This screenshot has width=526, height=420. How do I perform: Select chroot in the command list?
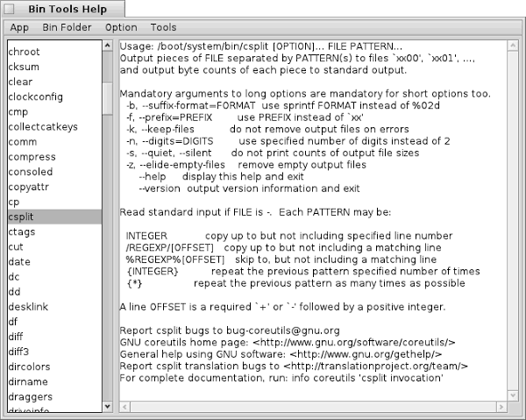click(24, 52)
